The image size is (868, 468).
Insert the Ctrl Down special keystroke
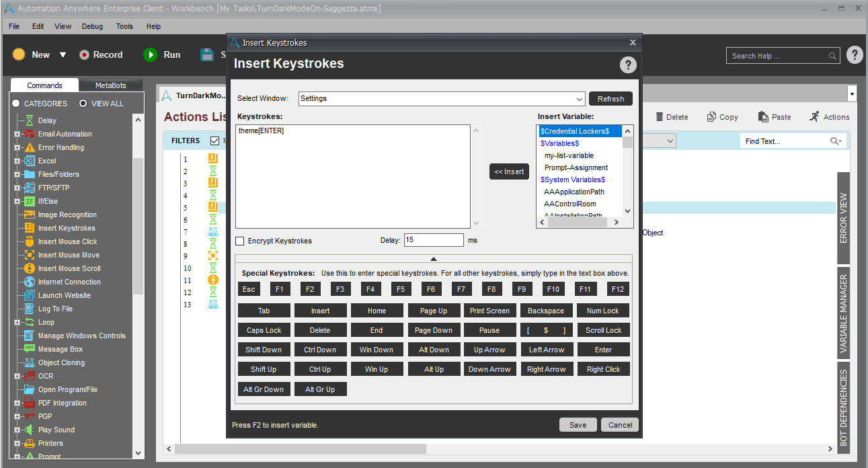click(320, 350)
